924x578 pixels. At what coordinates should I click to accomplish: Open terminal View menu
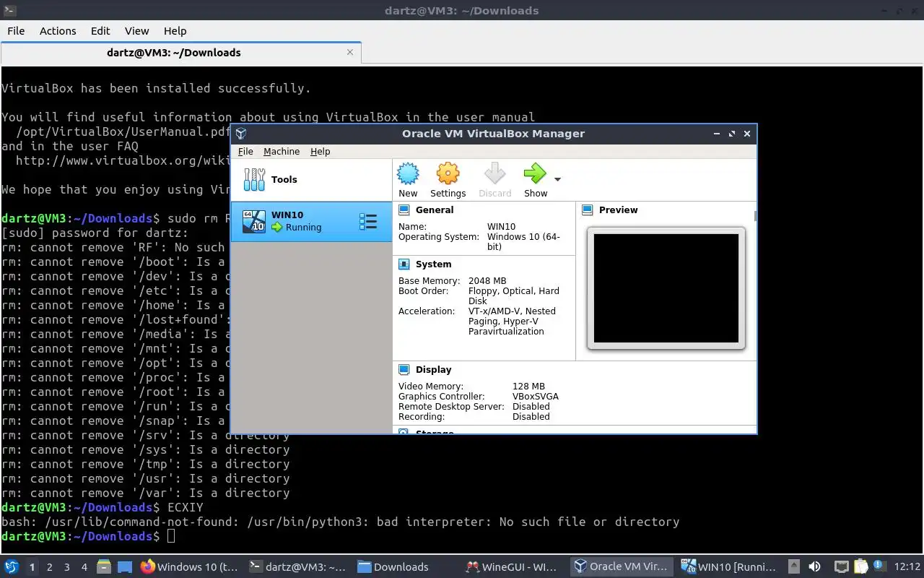[x=136, y=30]
